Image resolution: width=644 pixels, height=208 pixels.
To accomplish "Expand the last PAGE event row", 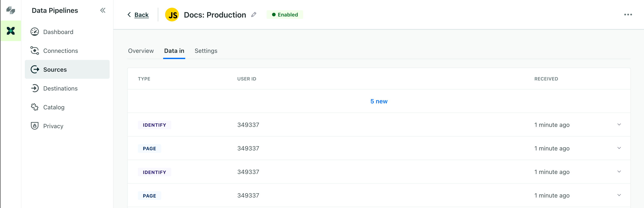I will click(x=619, y=195).
